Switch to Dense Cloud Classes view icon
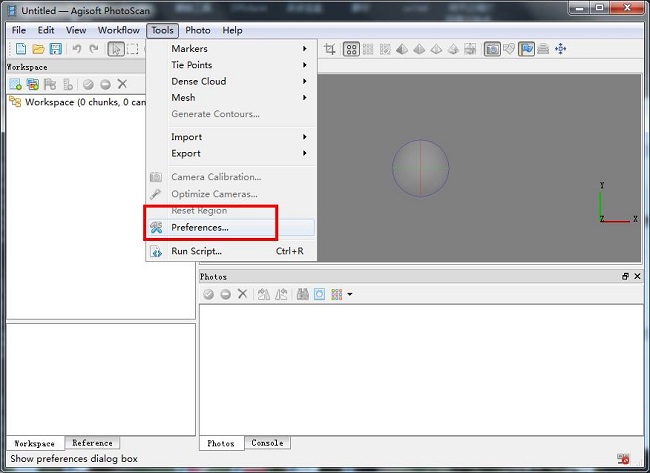The height and width of the screenshot is (473, 650). click(x=385, y=49)
